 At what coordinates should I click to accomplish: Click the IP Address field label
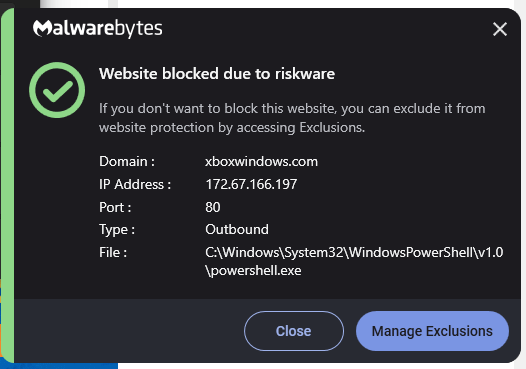click(135, 184)
